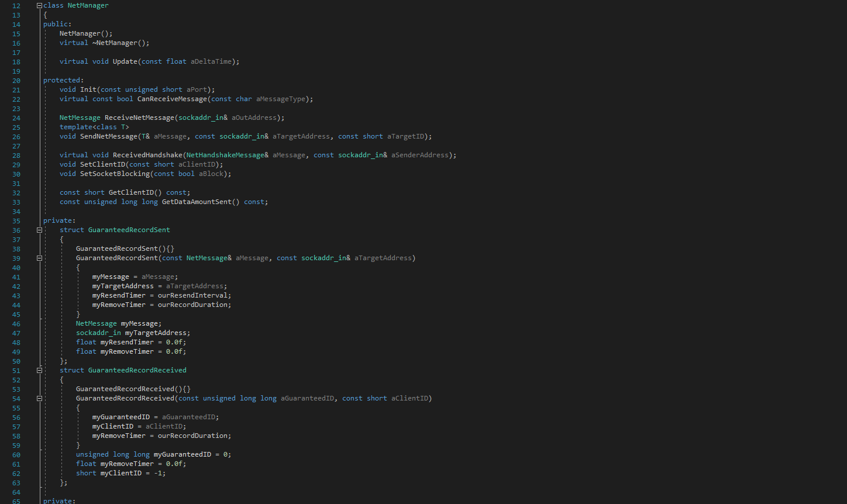Click line number 12 in gutter
The width and height of the screenshot is (847, 504).
(x=16, y=6)
